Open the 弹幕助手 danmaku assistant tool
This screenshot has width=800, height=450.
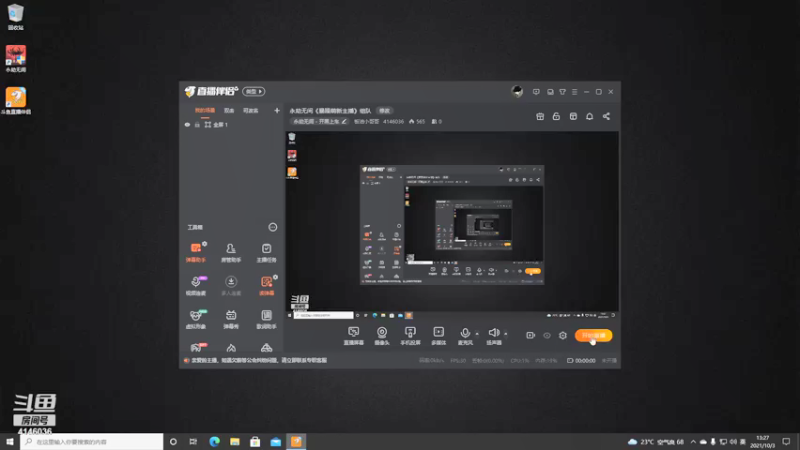click(x=196, y=253)
